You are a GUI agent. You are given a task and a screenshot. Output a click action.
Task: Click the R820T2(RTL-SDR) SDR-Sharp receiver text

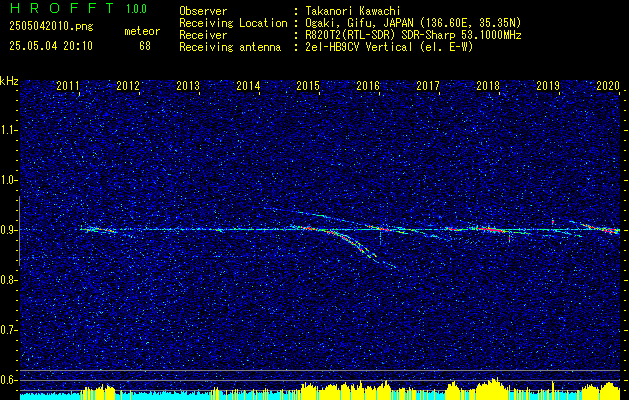tap(412, 35)
